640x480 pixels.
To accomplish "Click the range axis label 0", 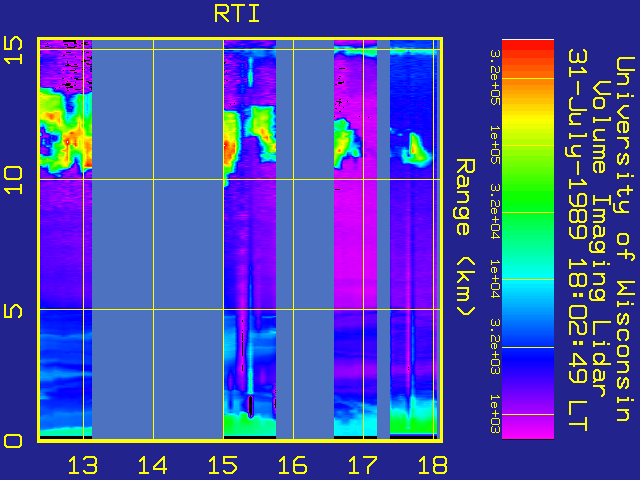I will (13, 441).
